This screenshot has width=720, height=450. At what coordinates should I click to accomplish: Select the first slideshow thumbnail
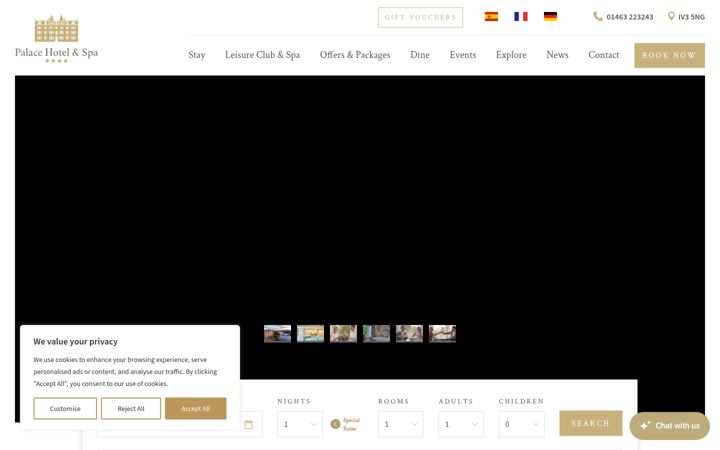[x=277, y=334]
